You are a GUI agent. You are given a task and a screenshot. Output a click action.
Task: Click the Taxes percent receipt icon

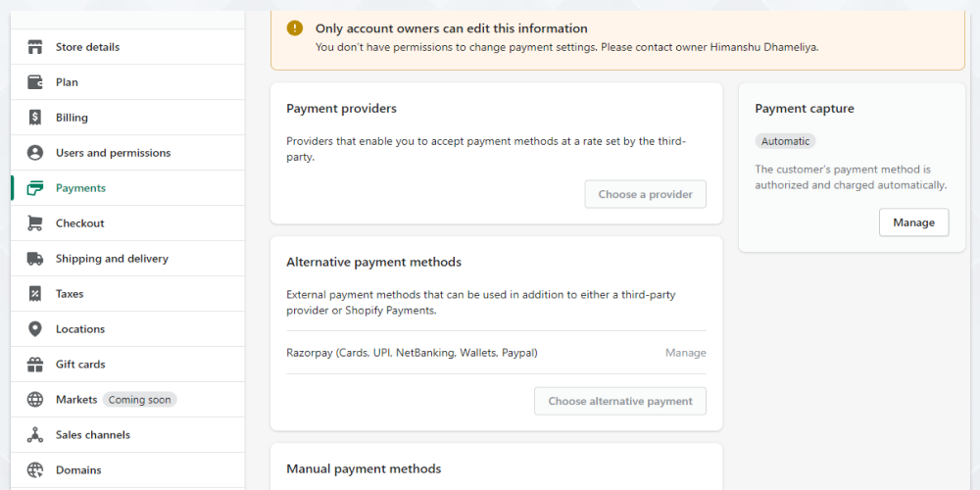point(35,294)
